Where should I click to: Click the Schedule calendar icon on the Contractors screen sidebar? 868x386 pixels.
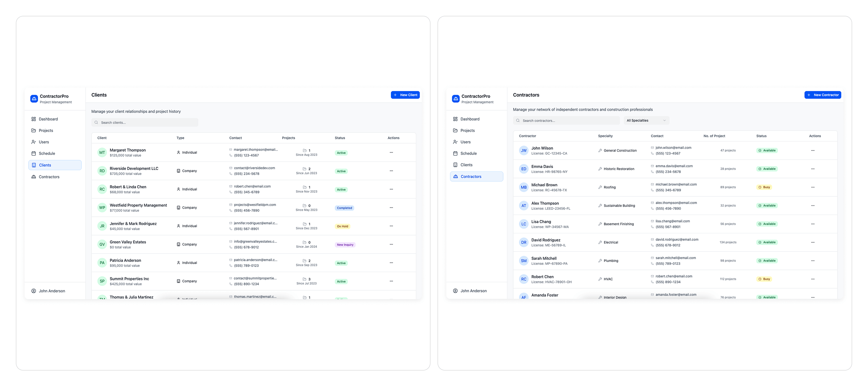[455, 153]
